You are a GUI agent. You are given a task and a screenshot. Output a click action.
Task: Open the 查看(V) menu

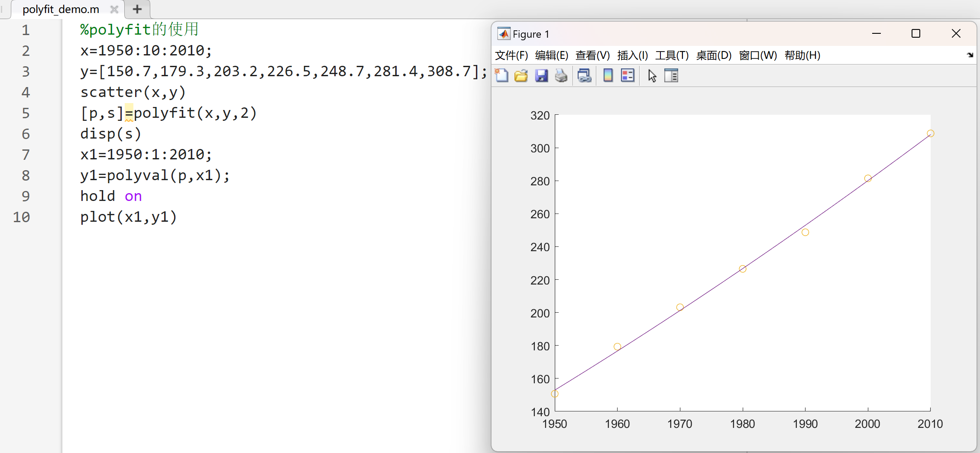pyautogui.click(x=592, y=55)
